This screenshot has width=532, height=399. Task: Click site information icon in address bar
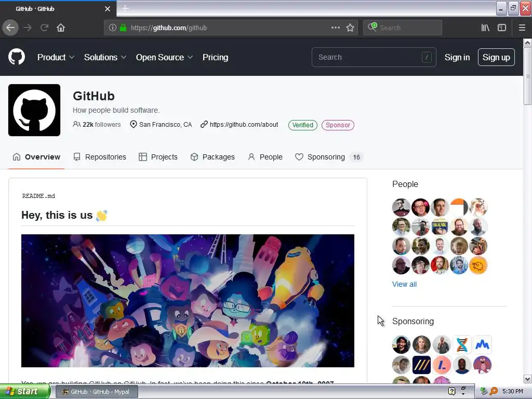point(113,28)
